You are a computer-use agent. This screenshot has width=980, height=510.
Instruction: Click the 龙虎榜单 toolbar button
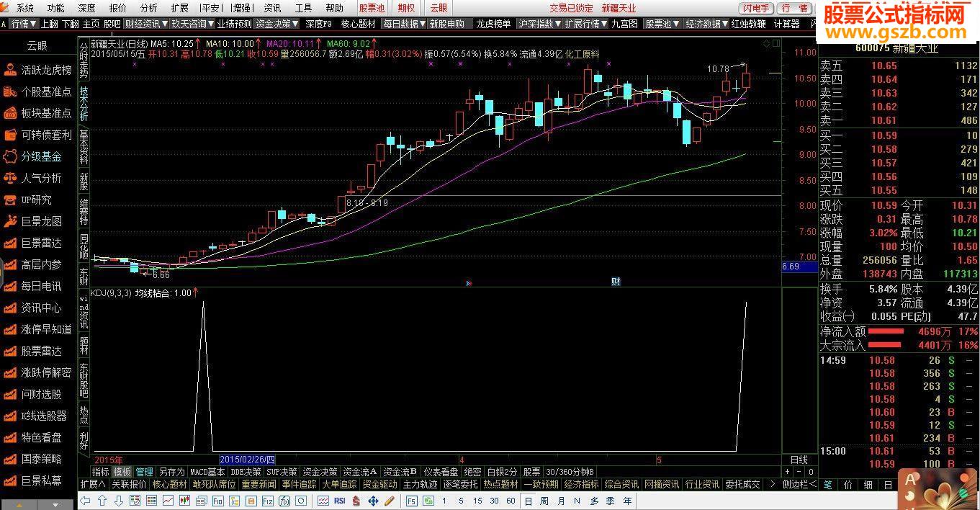click(493, 24)
